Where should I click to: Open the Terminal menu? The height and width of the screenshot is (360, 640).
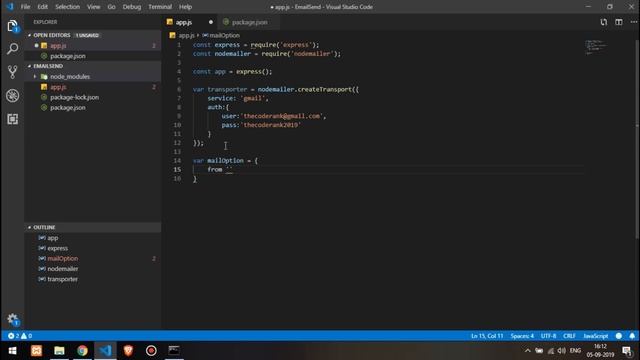click(160, 7)
